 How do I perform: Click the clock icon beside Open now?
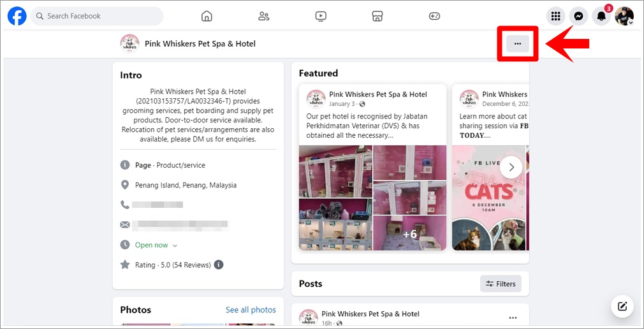click(x=125, y=245)
